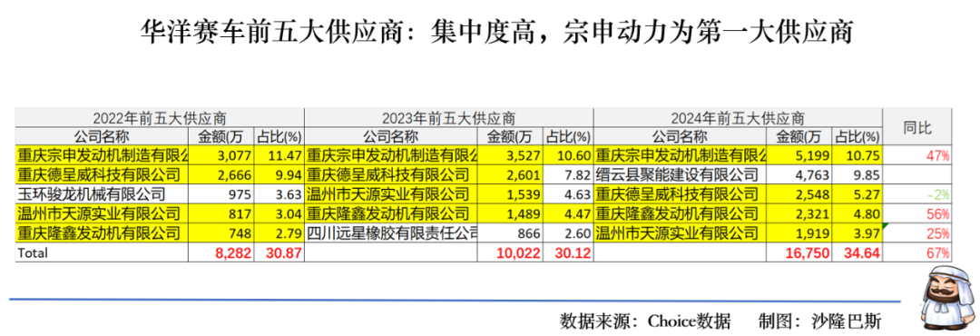Image resolution: width=980 pixels, height=336 pixels.
Task: Click 占比(%) header under 2024
Action: [x=857, y=137]
